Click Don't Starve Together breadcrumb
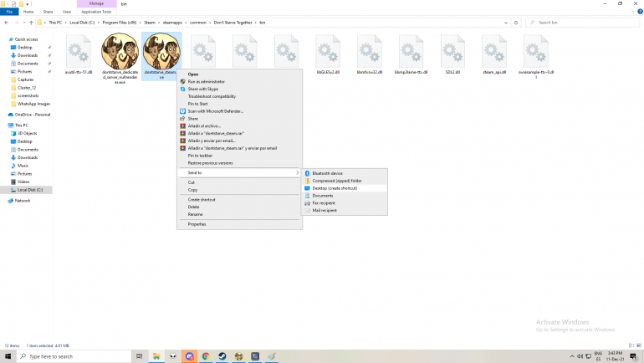Viewport: 644px width, 363px height. (233, 23)
